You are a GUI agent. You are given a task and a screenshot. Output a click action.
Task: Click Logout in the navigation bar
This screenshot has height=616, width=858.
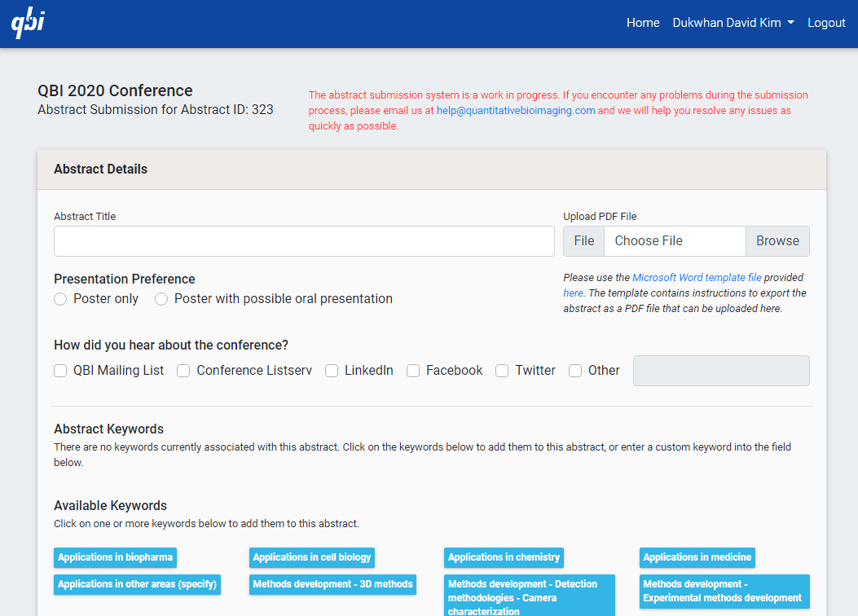(x=826, y=22)
